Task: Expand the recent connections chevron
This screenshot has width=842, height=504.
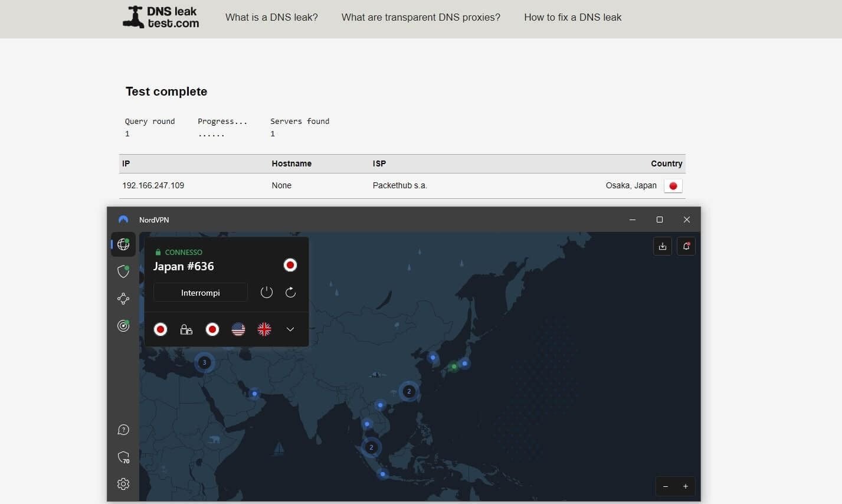Action: point(290,329)
